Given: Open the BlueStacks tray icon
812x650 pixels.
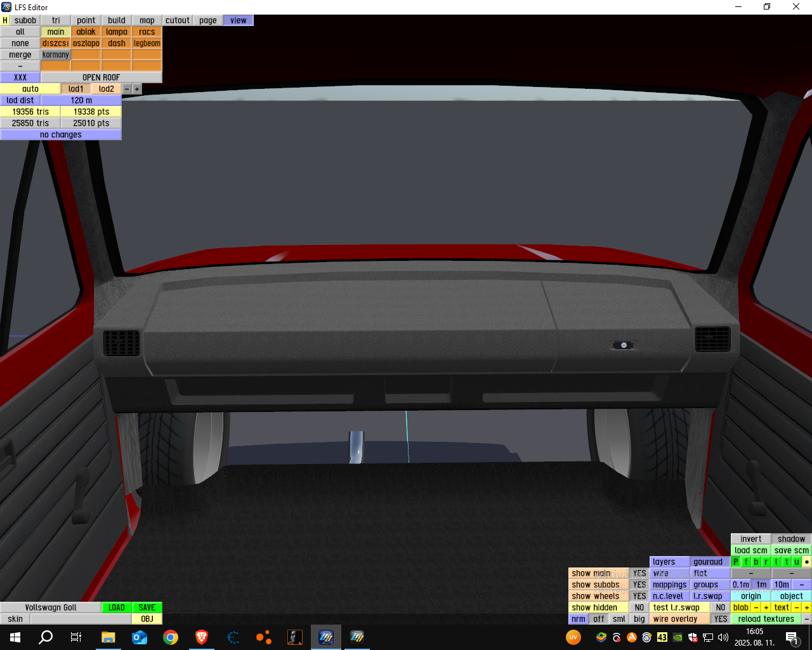Looking at the screenshot, I should coord(601,637).
